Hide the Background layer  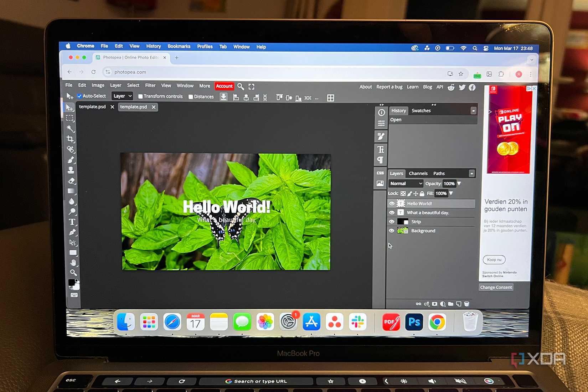click(x=392, y=231)
